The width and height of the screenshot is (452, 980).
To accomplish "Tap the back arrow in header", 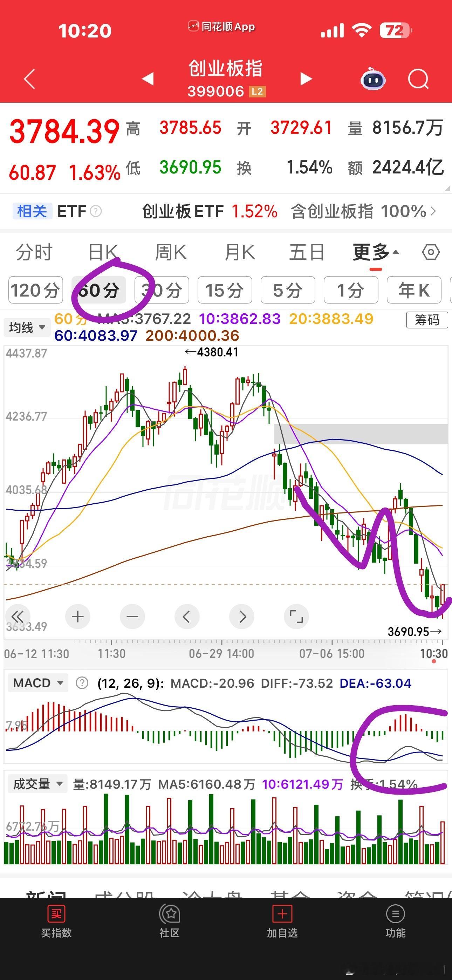I will click(x=30, y=79).
